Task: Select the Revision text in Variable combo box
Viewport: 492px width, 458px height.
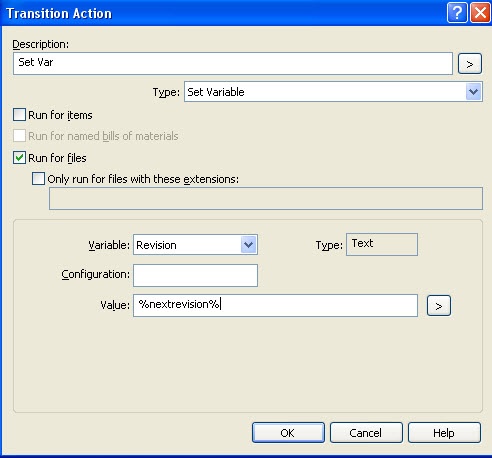Action: (156, 245)
